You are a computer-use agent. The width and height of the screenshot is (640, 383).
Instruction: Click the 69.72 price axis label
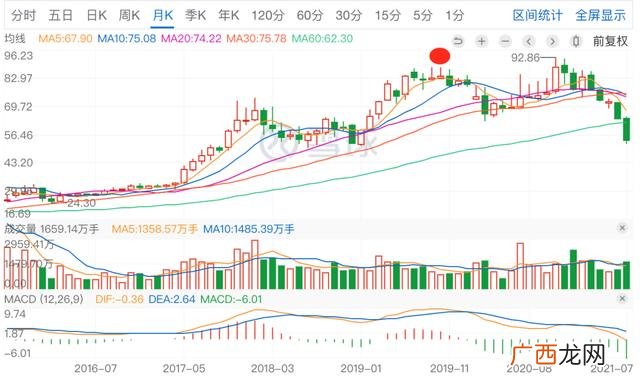[x=18, y=107]
